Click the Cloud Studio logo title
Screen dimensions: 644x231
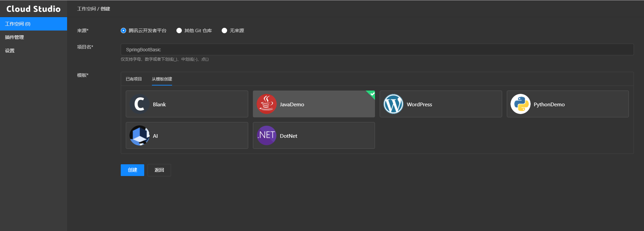[x=34, y=9]
